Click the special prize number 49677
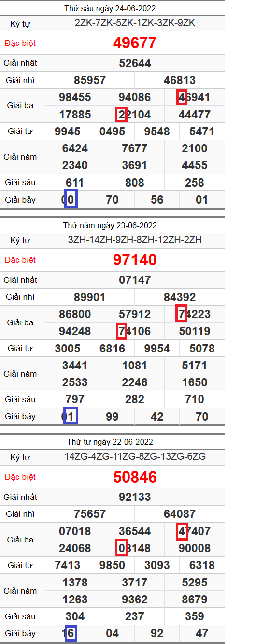Screen dimensions: 270x644 click(135, 43)
